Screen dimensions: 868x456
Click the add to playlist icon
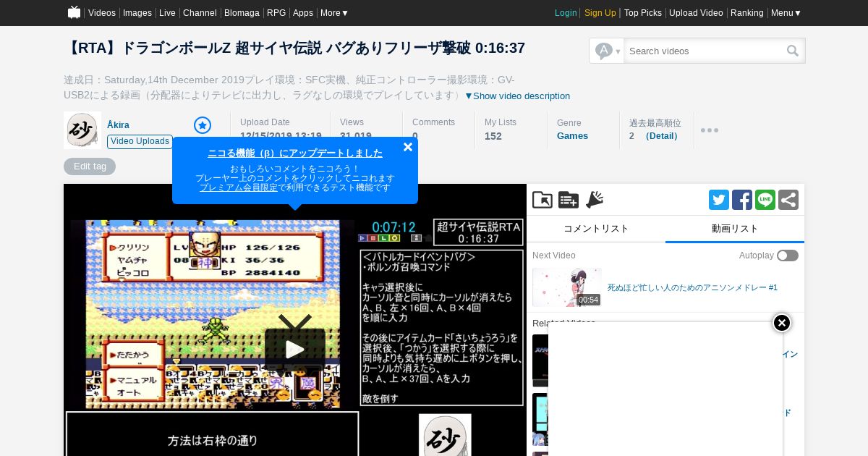coord(569,200)
